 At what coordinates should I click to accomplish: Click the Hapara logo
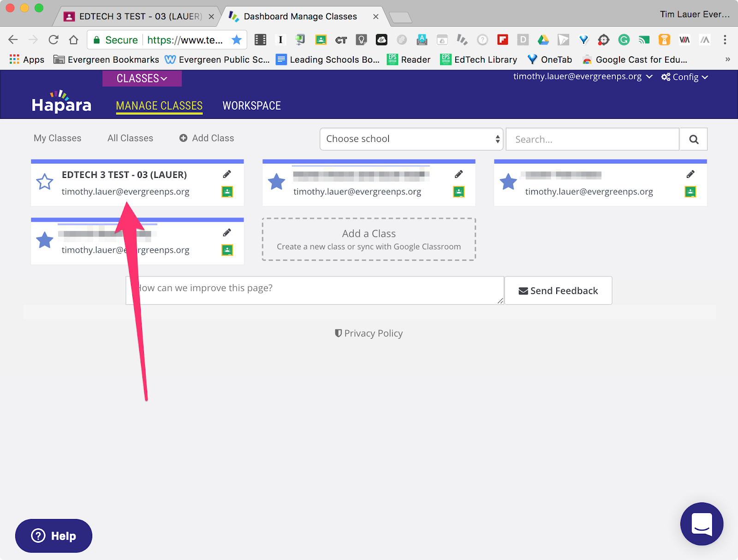(x=61, y=102)
